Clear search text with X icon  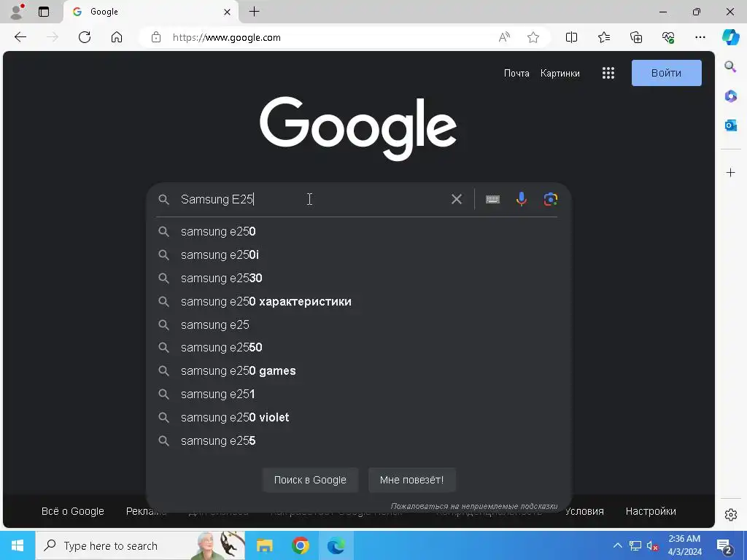[457, 199]
